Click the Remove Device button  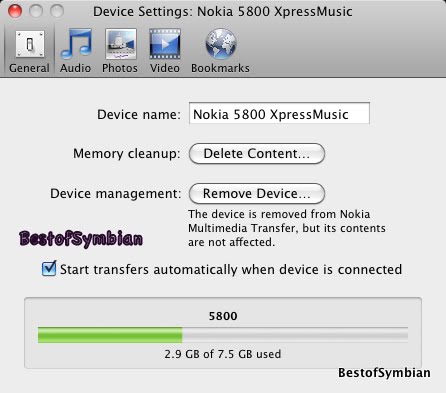coord(257,193)
